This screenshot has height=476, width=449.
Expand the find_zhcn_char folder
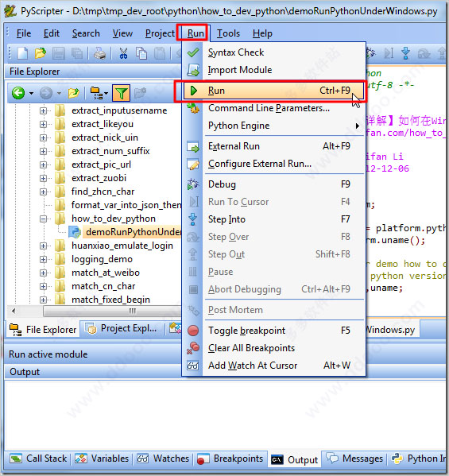tap(43, 192)
